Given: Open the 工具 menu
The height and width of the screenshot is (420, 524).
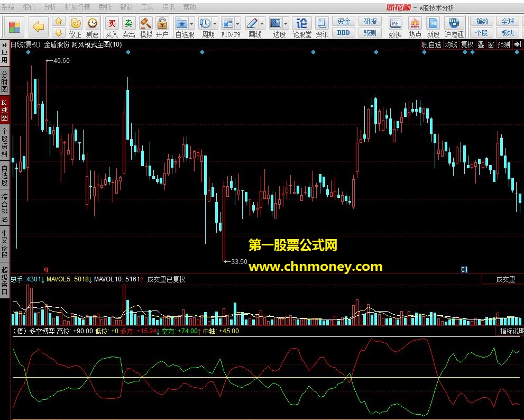Looking at the screenshot, I should [147, 7].
